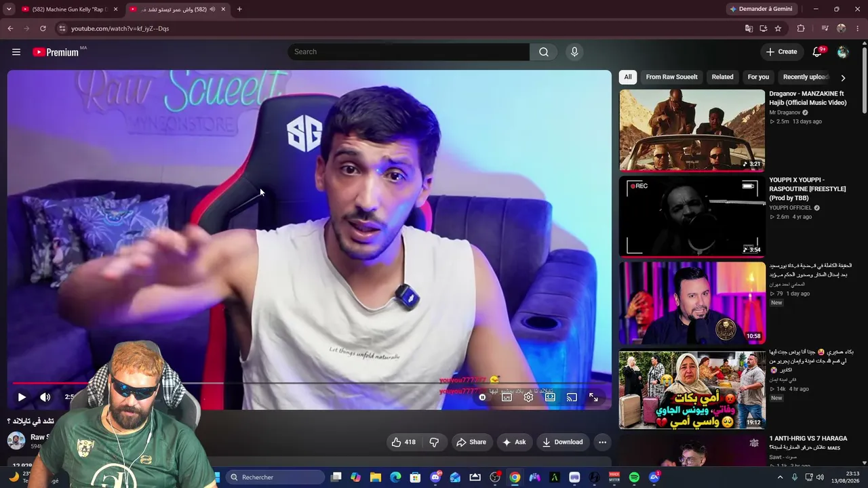Switch to Machine Gun Kelly Rap tab
The image size is (868, 488).
71,9
